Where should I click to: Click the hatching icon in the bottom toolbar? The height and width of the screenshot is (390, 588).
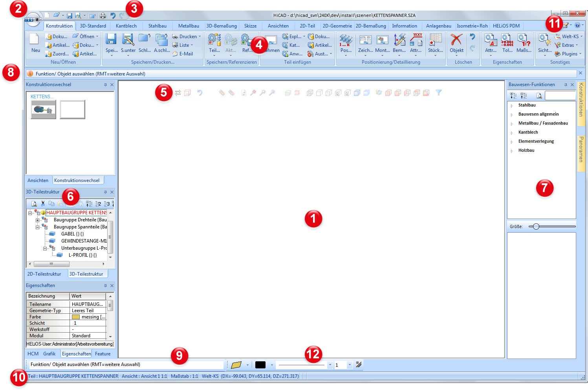pos(359,364)
